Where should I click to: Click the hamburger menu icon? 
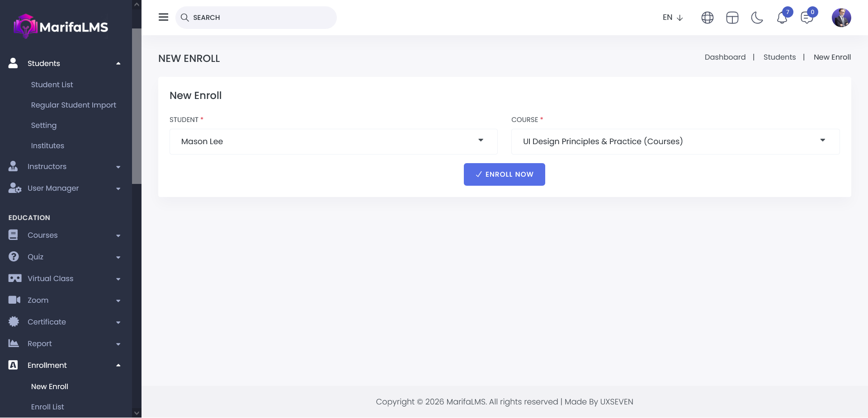click(163, 17)
